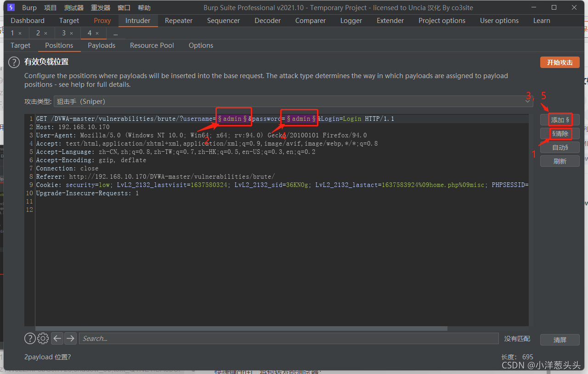588x374 pixels.
Task: Click the 添加 § button
Action: coord(560,120)
